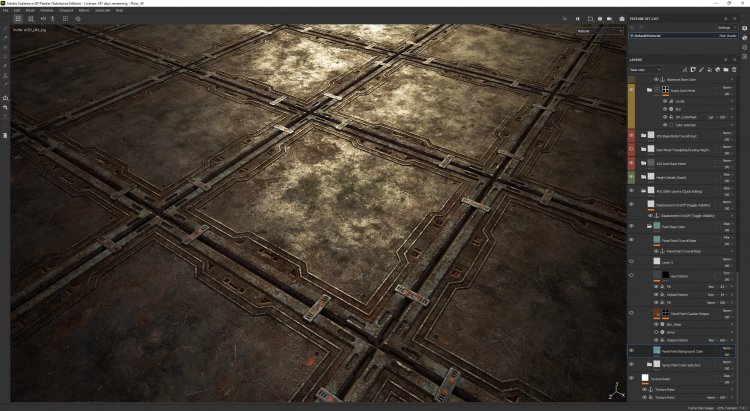Viewport: 750px width, 411px height.
Task: Click the smart material icon in Layers toolbar
Action: pos(717,70)
